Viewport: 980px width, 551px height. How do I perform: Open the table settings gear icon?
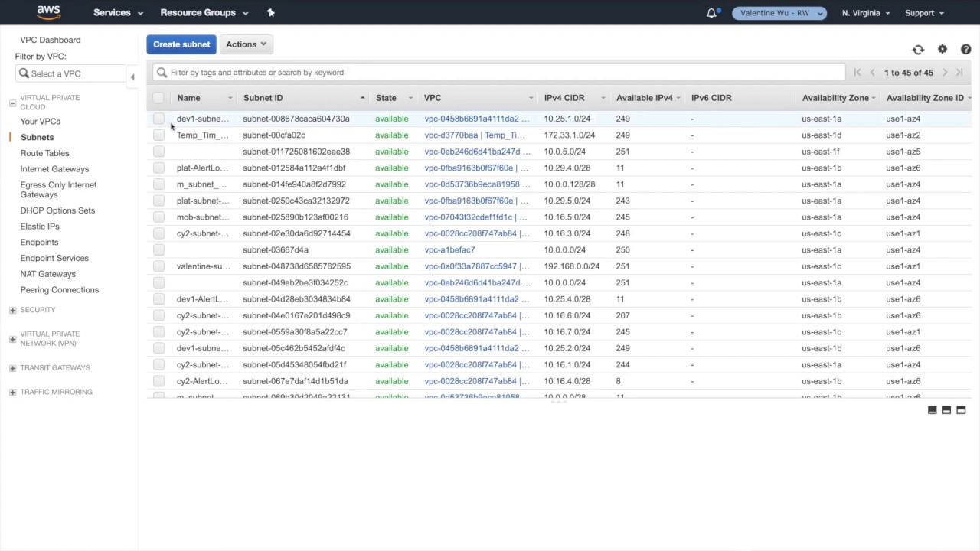click(942, 49)
